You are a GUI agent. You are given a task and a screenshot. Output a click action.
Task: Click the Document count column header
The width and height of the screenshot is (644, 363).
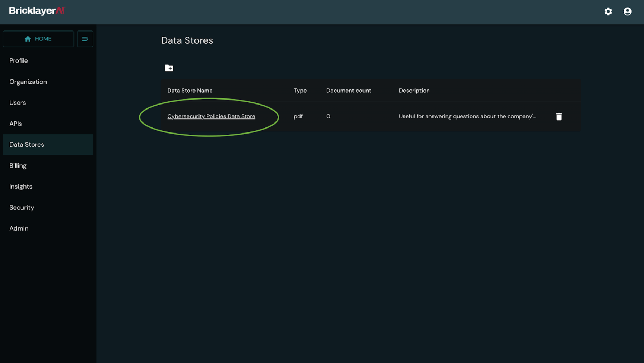(349, 91)
